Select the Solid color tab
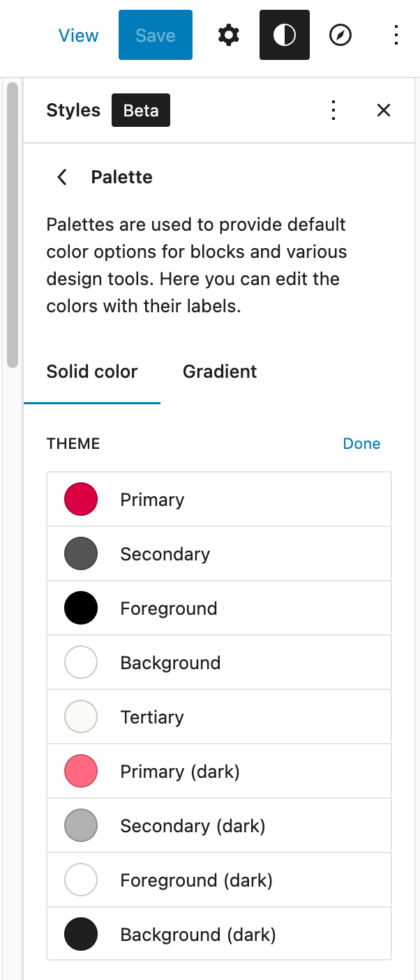420x980 pixels. [92, 372]
